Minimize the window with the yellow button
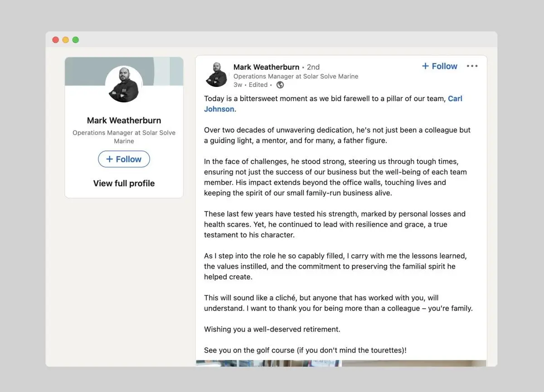The image size is (544, 392). (x=66, y=40)
